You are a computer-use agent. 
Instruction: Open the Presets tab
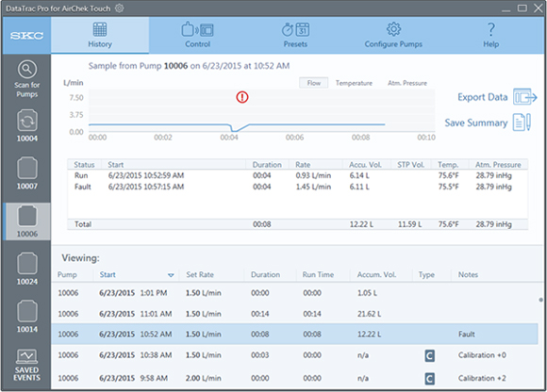click(295, 35)
